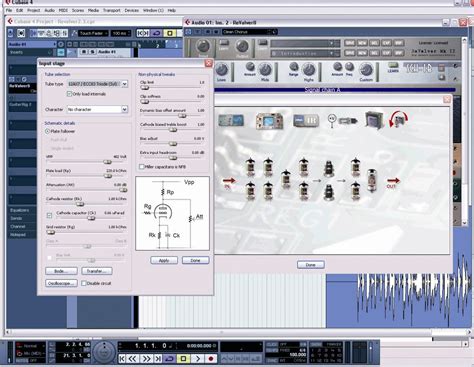Click the play button in transport bar
Screen dimensions: 474x367
(198, 359)
